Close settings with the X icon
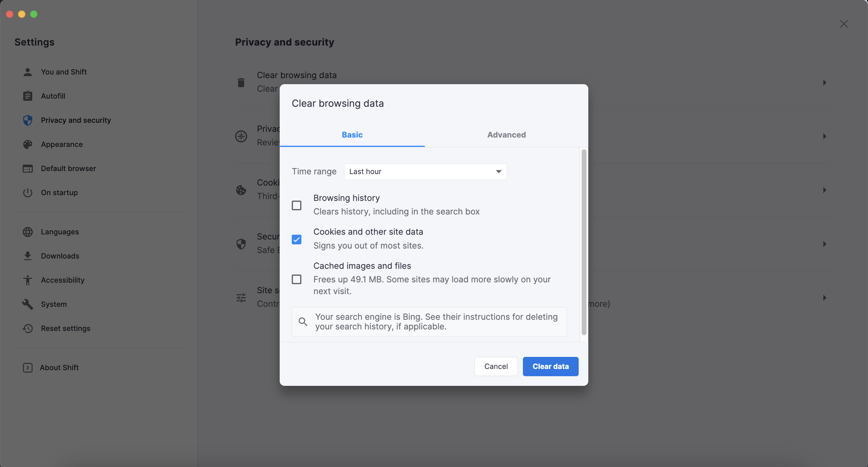Image resolution: width=868 pixels, height=467 pixels. [844, 24]
